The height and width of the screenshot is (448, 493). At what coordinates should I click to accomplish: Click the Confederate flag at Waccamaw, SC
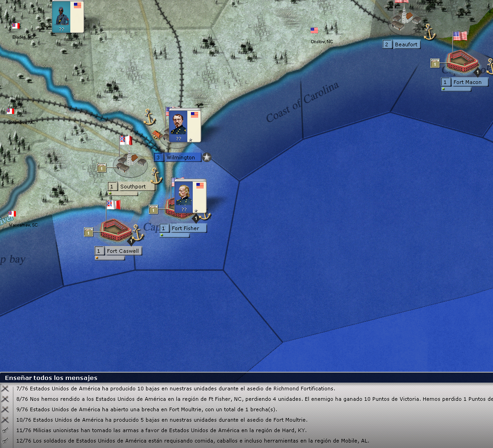pos(12,214)
